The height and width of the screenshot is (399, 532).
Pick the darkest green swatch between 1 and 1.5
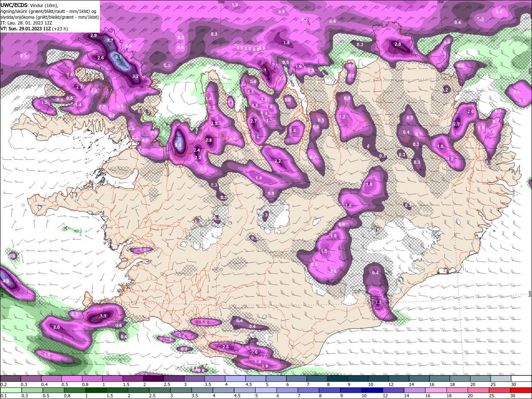click(x=96, y=390)
